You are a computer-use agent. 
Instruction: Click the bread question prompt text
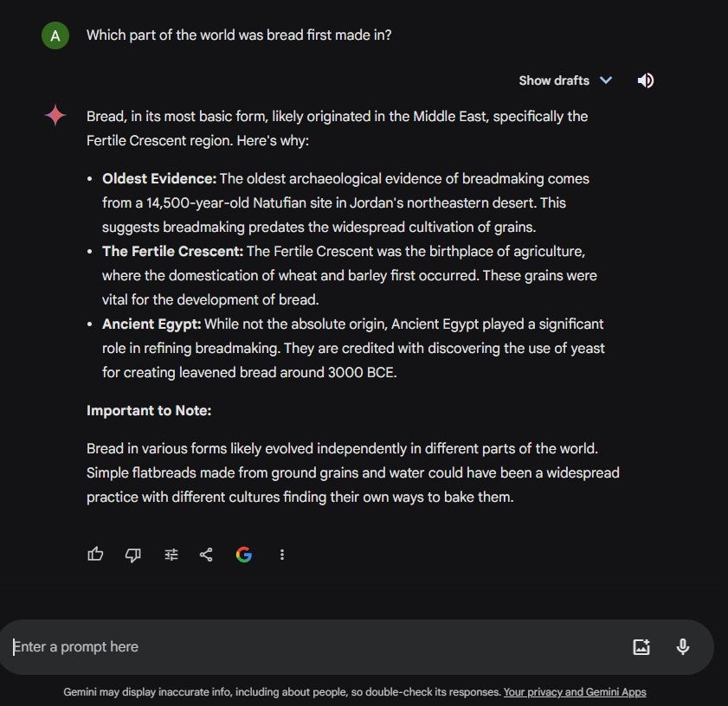[x=239, y=35]
